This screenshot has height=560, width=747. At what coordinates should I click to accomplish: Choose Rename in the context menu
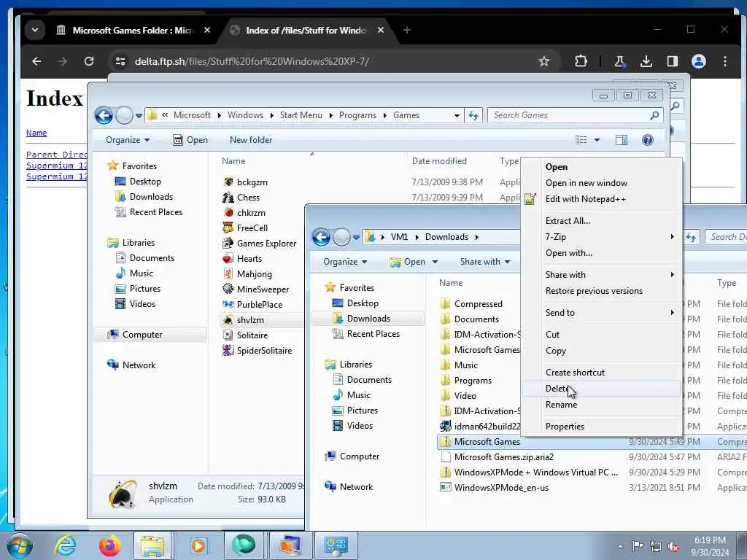[x=601, y=404]
